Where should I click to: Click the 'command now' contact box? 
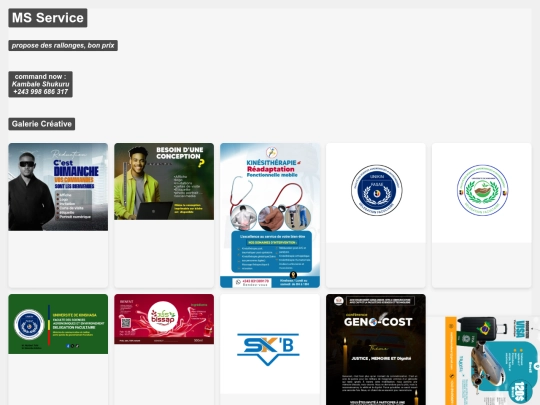click(x=40, y=84)
